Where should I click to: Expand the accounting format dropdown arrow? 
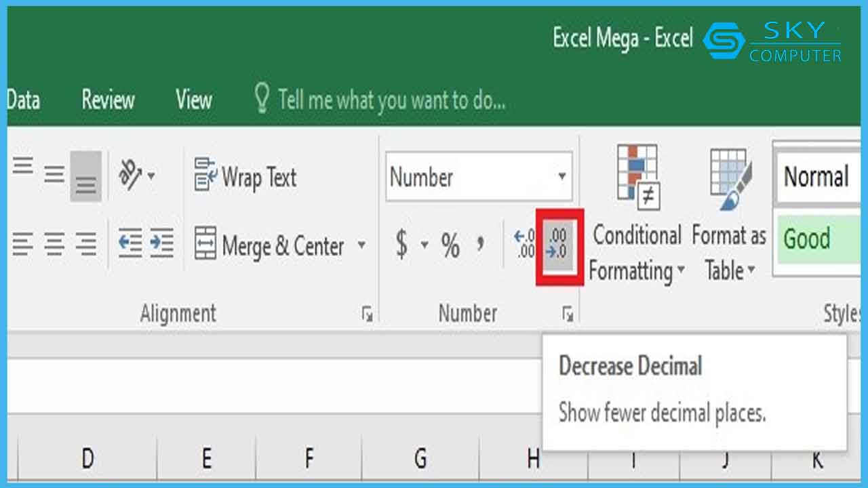coord(425,245)
